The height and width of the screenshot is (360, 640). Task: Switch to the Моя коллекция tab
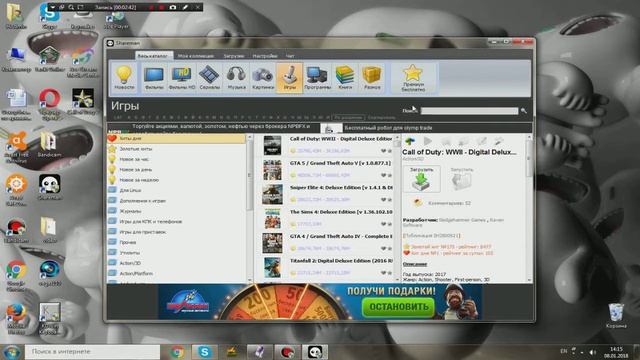point(196,56)
